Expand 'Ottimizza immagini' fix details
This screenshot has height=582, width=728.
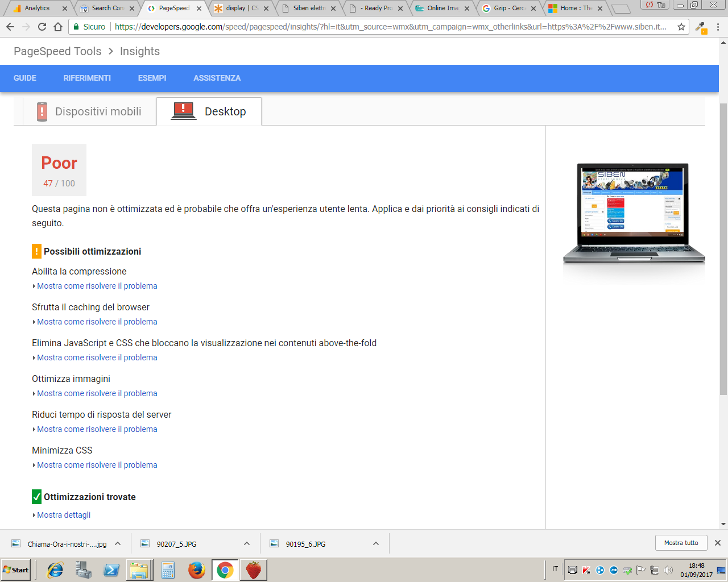tap(97, 393)
